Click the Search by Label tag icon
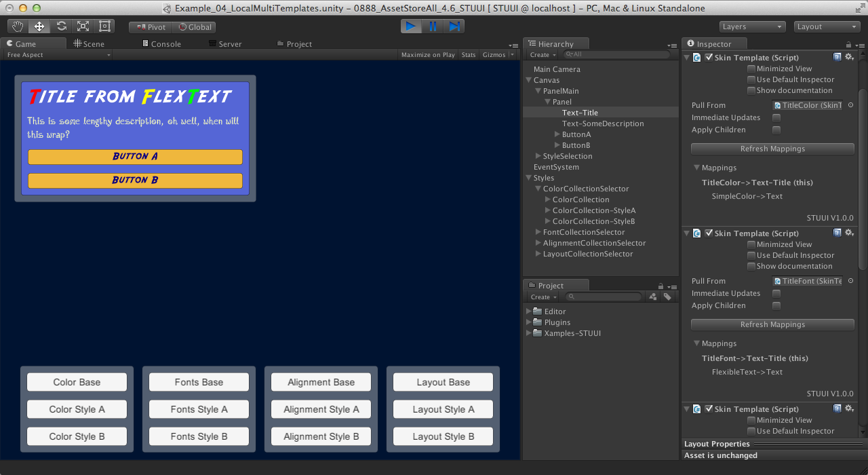 tap(667, 297)
